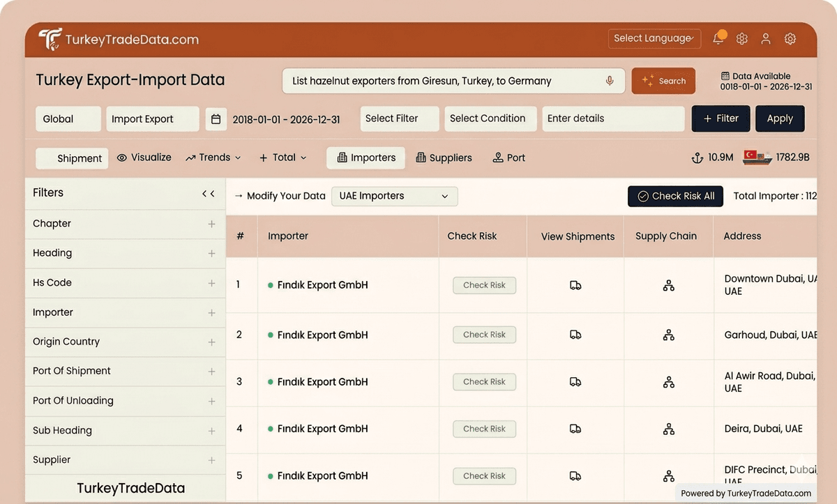This screenshot has height=504, width=837.
Task: Open the Total dropdown
Action: (x=283, y=158)
